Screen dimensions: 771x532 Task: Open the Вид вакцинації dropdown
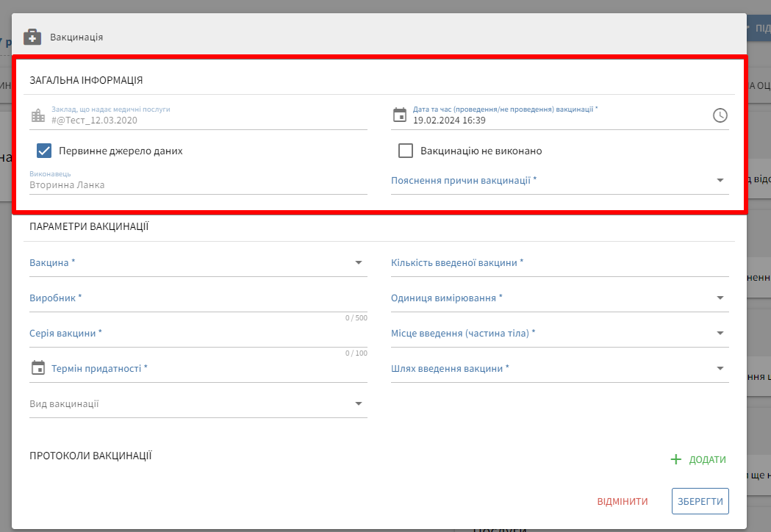pyautogui.click(x=358, y=403)
